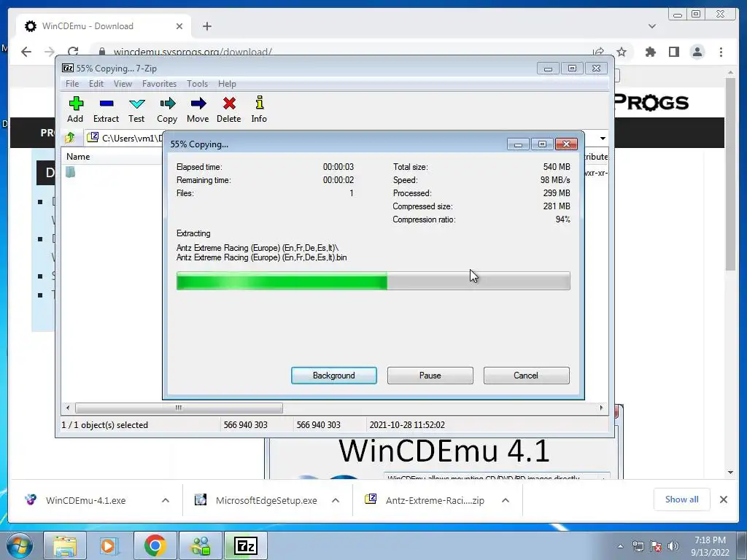Click the Chrome page vertical scrollbar
The height and width of the screenshot is (560, 747).
pyautogui.click(x=730, y=174)
